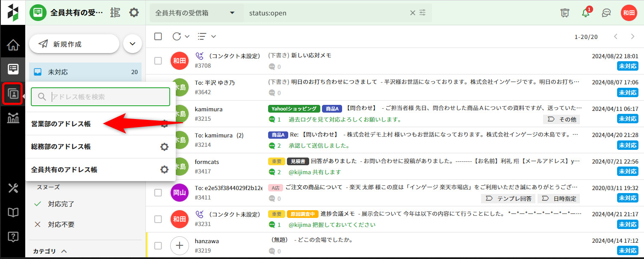The height and width of the screenshot is (259, 644).
Task: Select checkbox for ticket #3231
Action: (158, 219)
